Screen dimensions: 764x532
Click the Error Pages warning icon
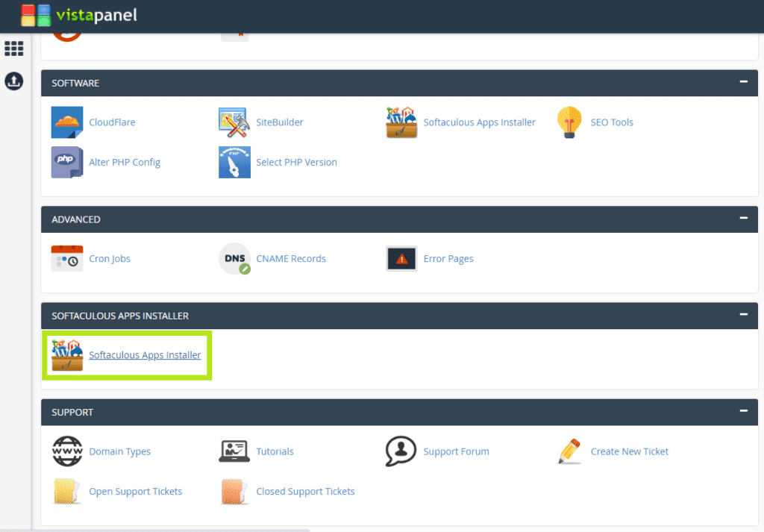401,259
